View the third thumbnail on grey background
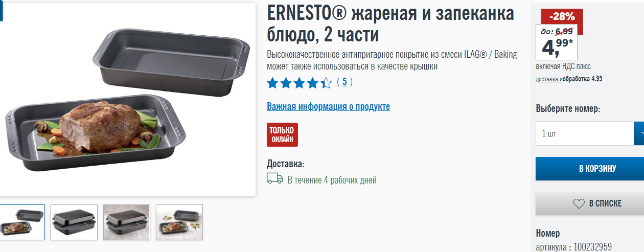The image size is (644, 252). click(127, 222)
